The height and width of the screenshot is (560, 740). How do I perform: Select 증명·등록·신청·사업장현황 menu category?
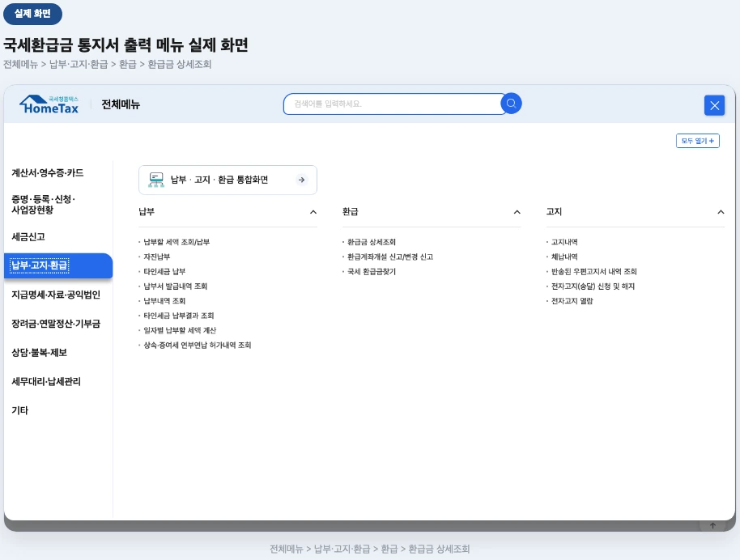(x=44, y=204)
